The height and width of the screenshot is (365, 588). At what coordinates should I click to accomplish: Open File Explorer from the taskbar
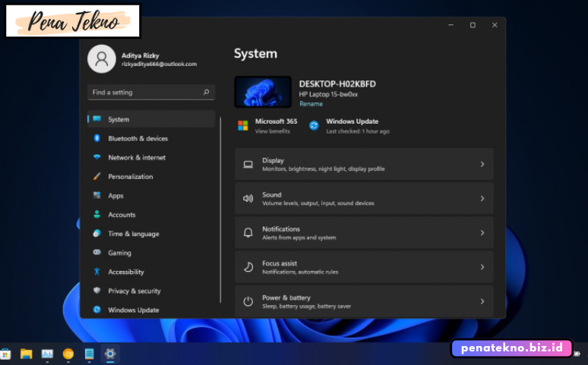(x=27, y=354)
